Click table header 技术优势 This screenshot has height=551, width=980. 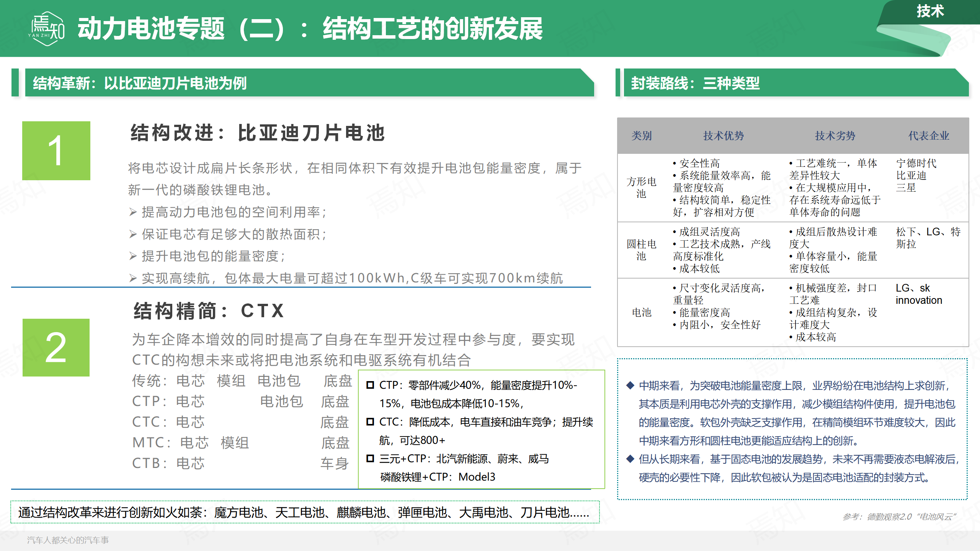723,135
